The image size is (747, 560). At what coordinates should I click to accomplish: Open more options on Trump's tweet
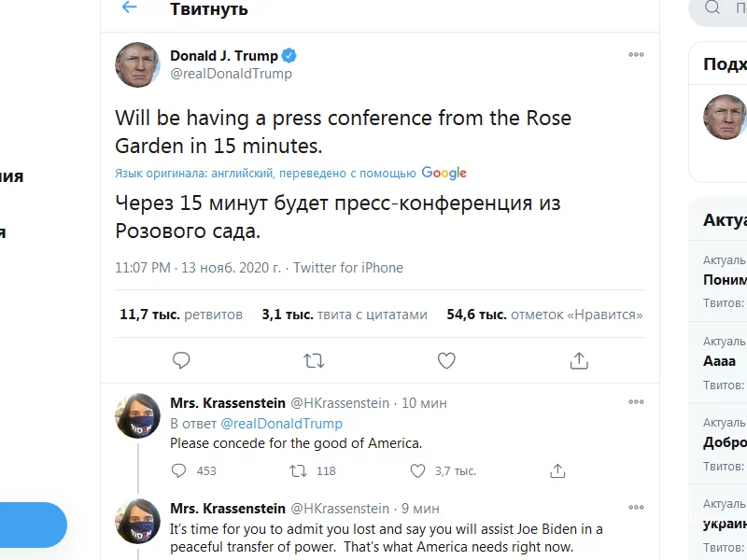pyautogui.click(x=636, y=55)
